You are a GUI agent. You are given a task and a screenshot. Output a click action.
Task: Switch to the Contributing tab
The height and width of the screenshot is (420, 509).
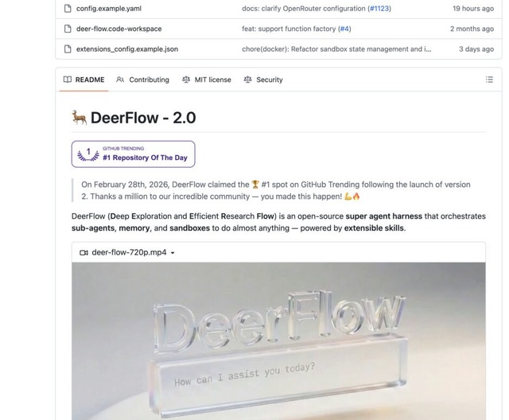pos(143,80)
